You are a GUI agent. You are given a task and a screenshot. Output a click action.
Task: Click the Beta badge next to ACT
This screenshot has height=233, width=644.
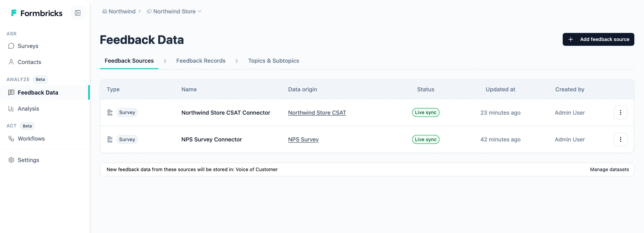[27, 126]
